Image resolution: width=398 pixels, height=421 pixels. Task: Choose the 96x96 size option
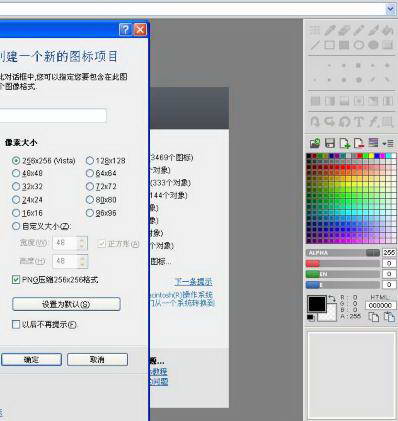coord(101,213)
